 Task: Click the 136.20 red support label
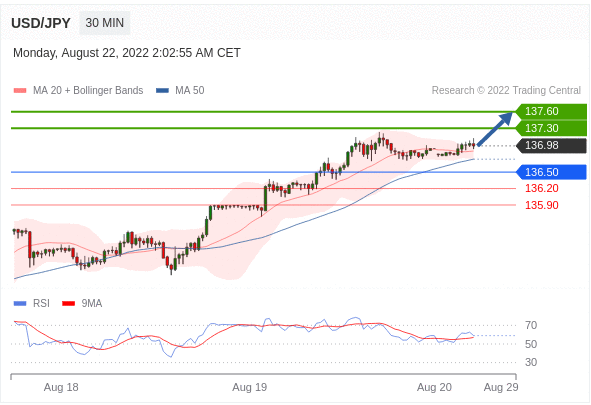tap(542, 188)
